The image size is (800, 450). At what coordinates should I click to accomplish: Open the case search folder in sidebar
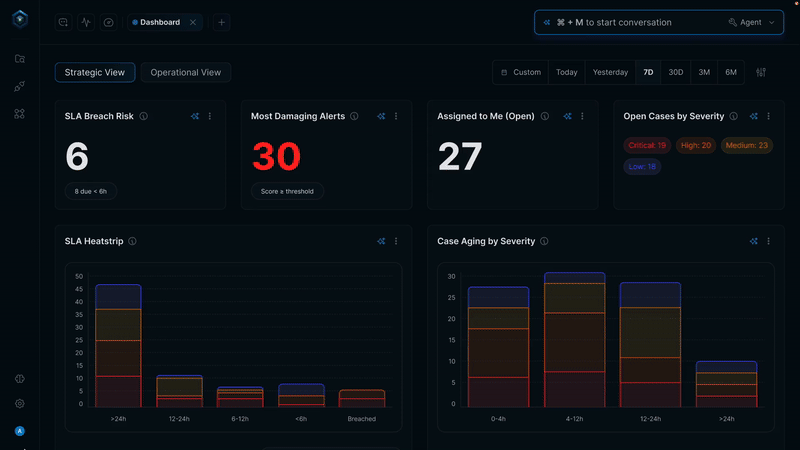click(x=20, y=59)
